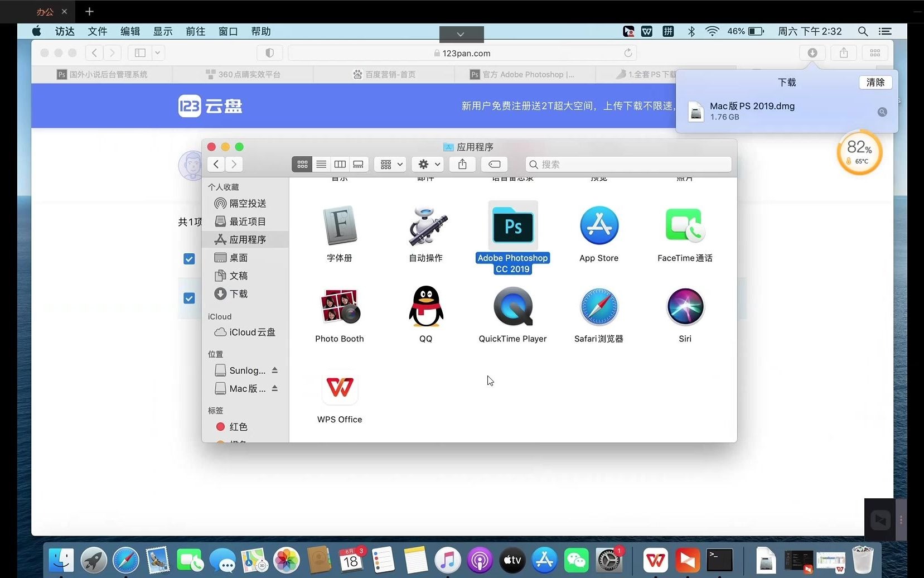Open the Finder group-by dropdown
This screenshot has width=924, height=578.
[390, 164]
